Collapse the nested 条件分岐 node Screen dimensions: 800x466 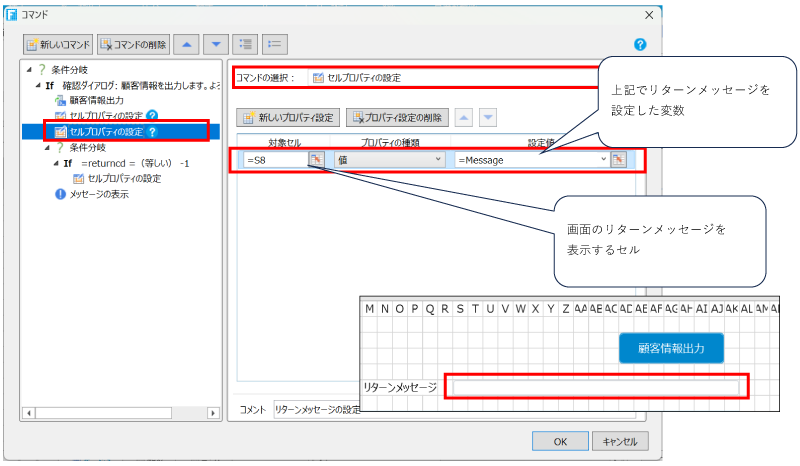(x=47, y=148)
